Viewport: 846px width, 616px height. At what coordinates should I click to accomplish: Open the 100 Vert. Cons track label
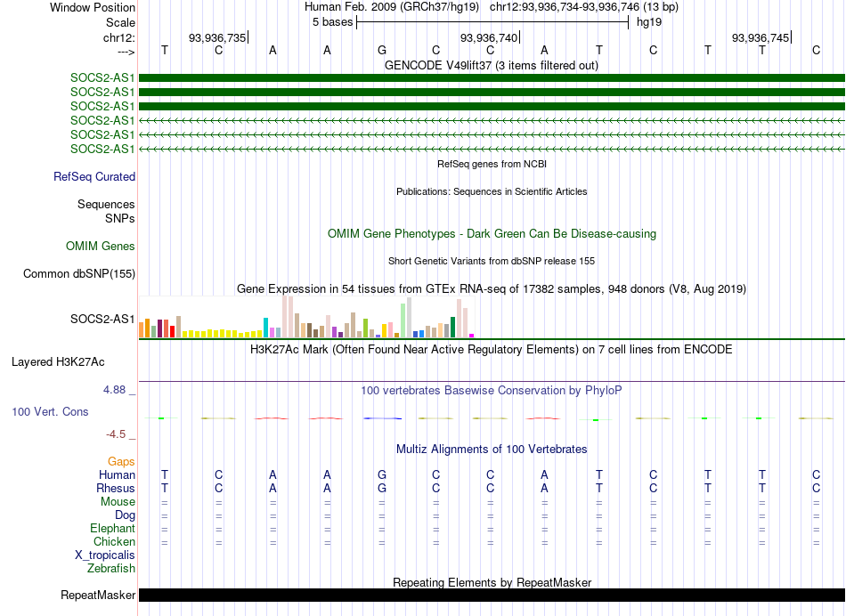[x=50, y=411]
